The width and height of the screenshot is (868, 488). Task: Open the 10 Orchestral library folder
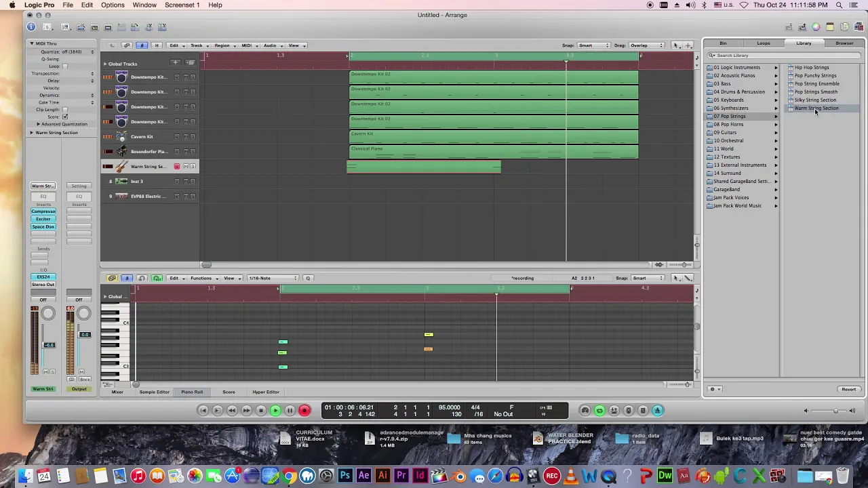tap(728, 140)
